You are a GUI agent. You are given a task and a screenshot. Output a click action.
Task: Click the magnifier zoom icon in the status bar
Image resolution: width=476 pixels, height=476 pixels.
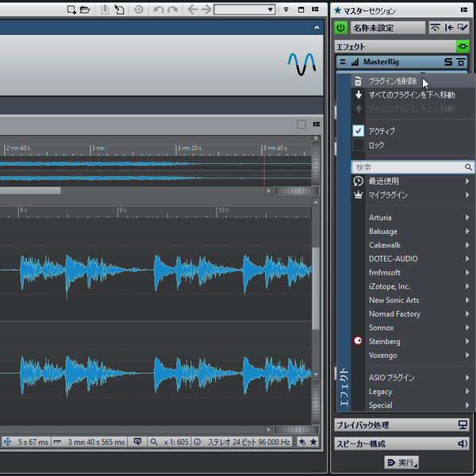154,442
